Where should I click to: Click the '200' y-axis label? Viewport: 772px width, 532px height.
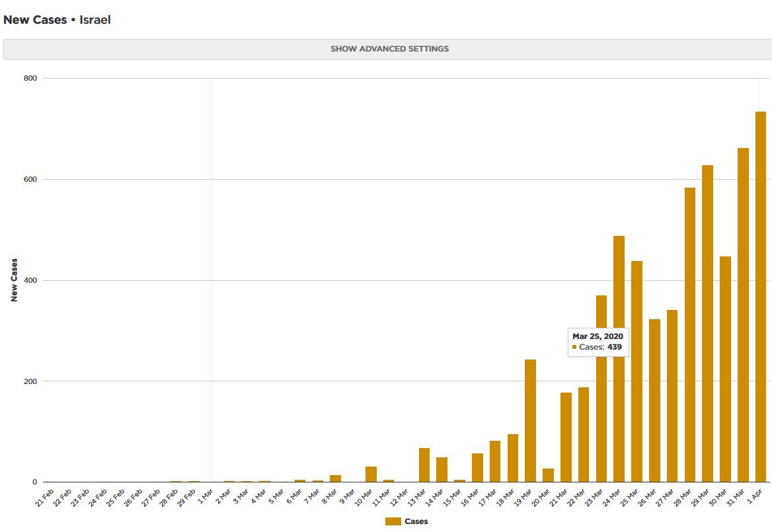coord(30,381)
